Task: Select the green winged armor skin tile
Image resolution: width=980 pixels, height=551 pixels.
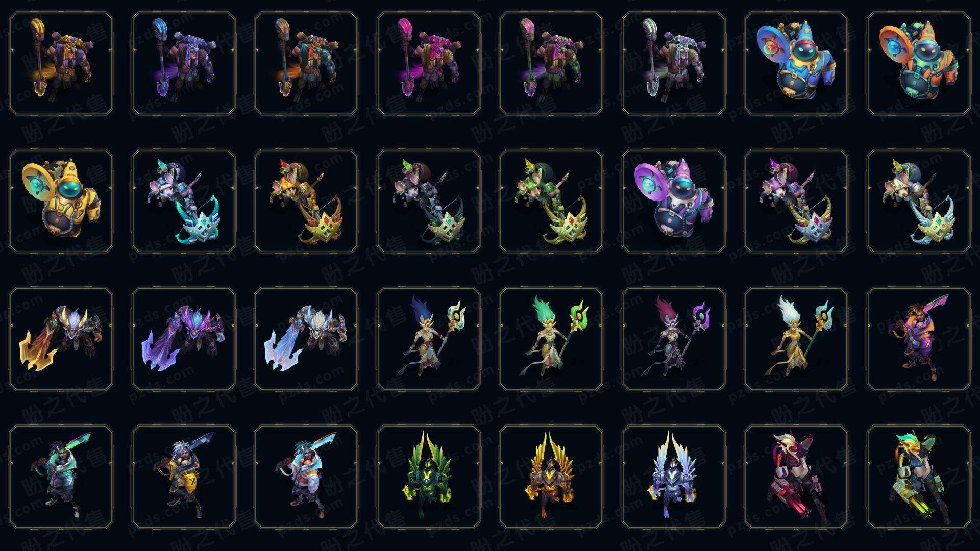Action: point(429,477)
